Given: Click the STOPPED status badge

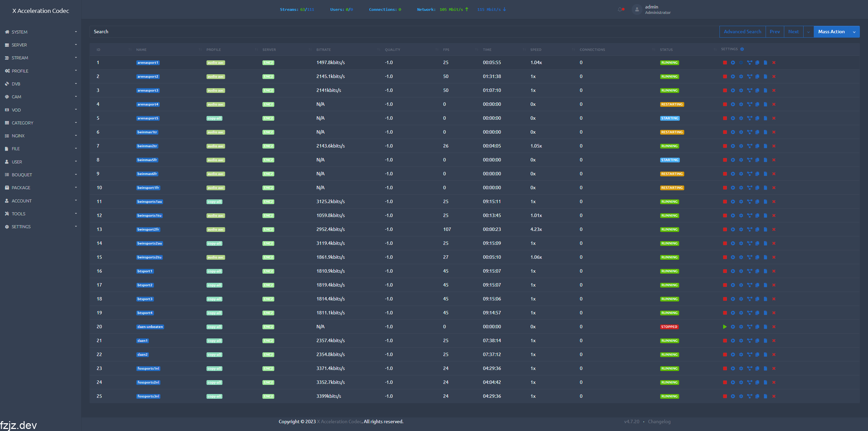Looking at the screenshot, I should [x=669, y=327].
